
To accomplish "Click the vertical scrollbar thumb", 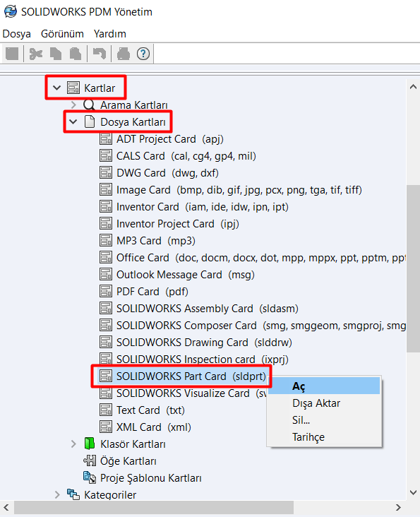I will [413, 268].
